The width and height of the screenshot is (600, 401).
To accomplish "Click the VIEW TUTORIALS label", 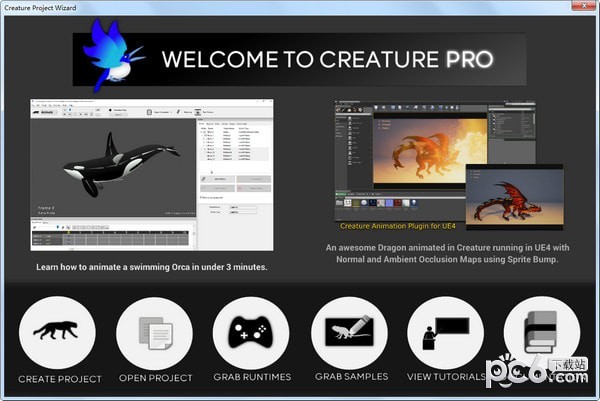I will click(x=446, y=377).
